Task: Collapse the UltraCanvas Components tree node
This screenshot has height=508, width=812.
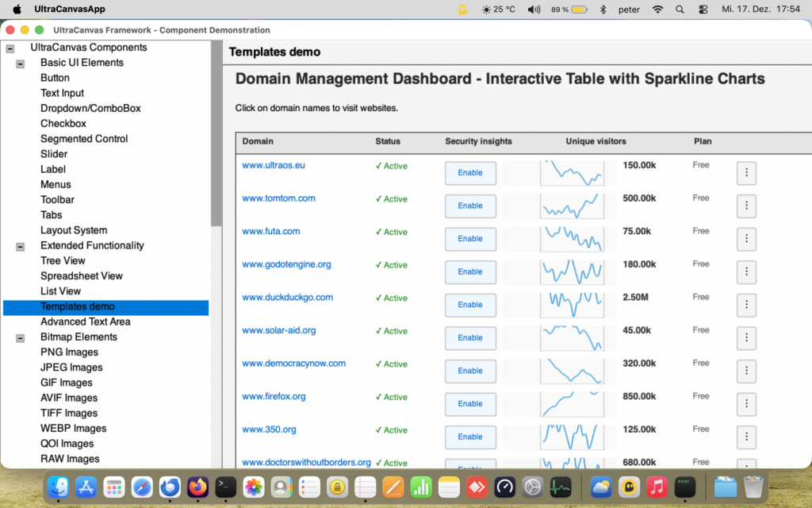Action: pos(10,48)
